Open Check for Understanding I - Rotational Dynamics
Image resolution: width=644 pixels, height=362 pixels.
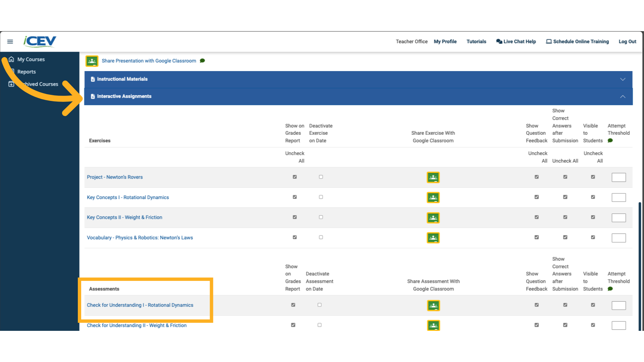point(140,305)
